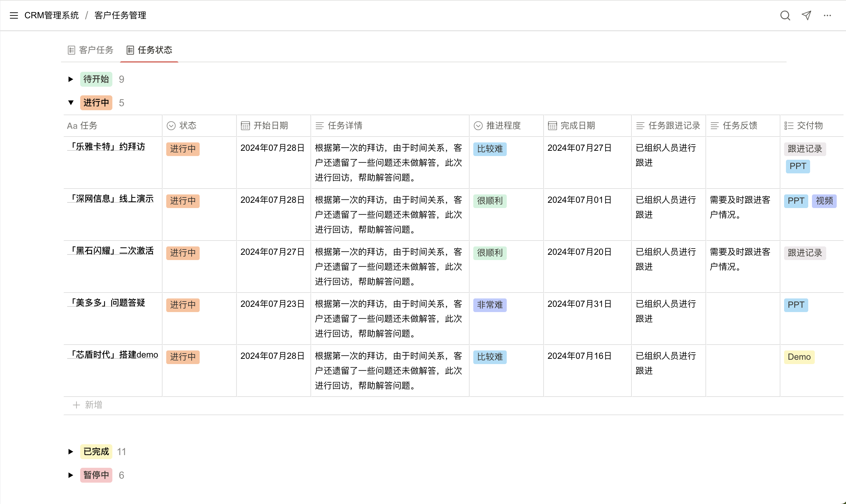Click completion date 2024年07月16日

tap(579, 356)
